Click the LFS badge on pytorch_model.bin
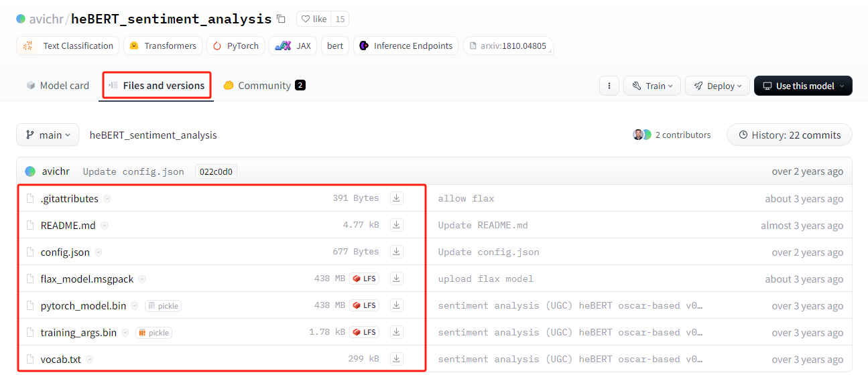This screenshot has width=868, height=389. [x=364, y=305]
